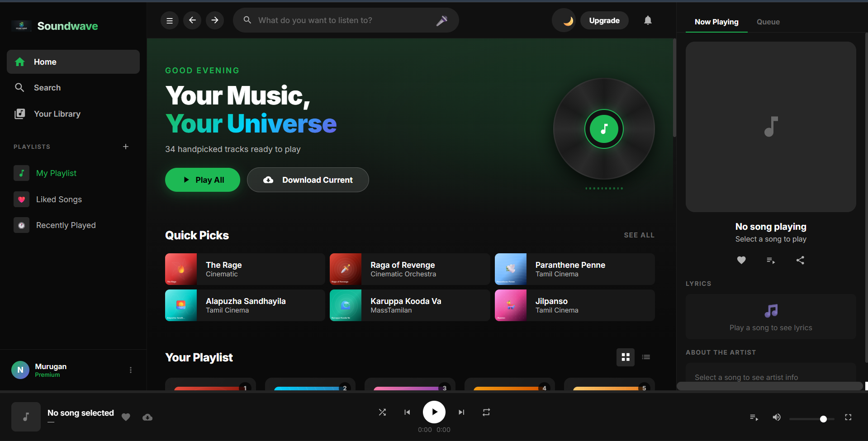Share the song from Now Playing panel
868x441 pixels.
[800, 260]
